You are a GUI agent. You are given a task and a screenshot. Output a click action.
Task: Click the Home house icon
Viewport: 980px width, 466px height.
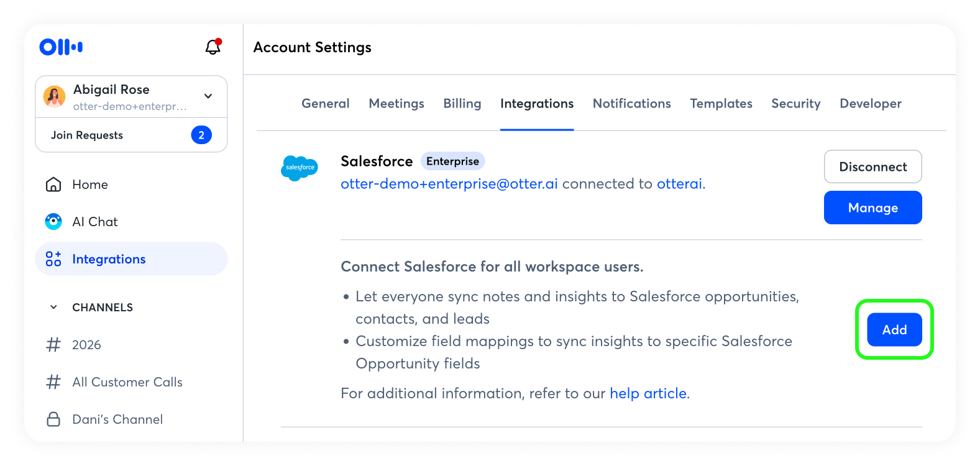pyautogui.click(x=53, y=185)
